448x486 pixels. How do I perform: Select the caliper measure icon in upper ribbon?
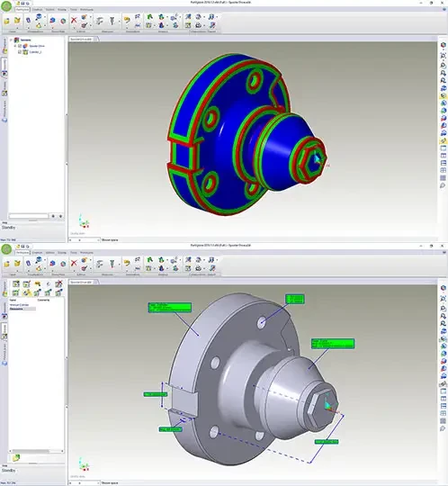click(x=100, y=21)
